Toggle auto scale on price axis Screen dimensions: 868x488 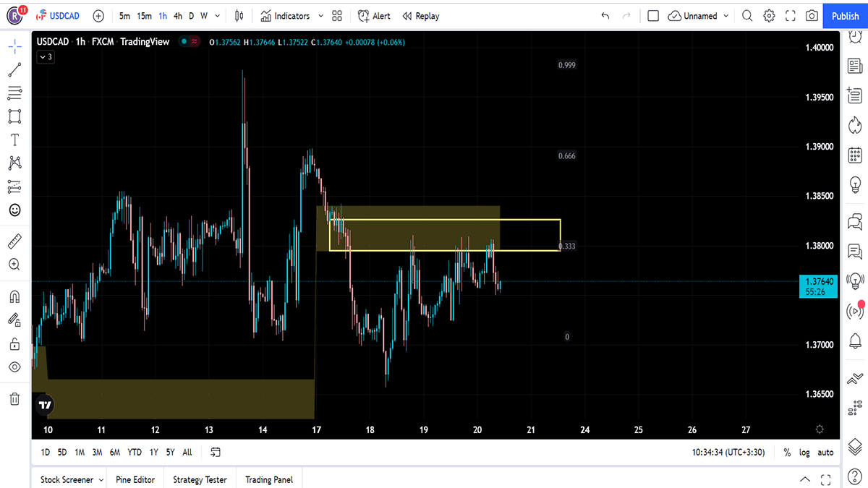pyautogui.click(x=825, y=453)
